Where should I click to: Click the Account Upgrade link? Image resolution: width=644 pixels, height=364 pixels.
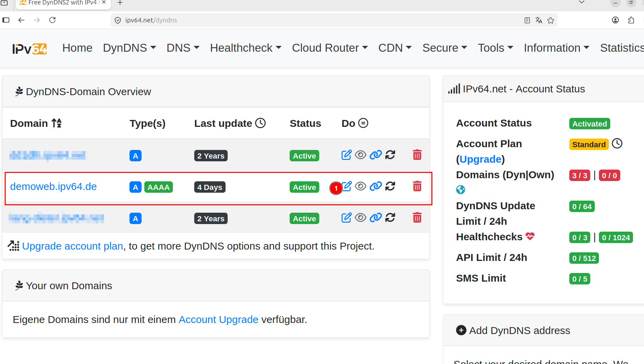218,320
